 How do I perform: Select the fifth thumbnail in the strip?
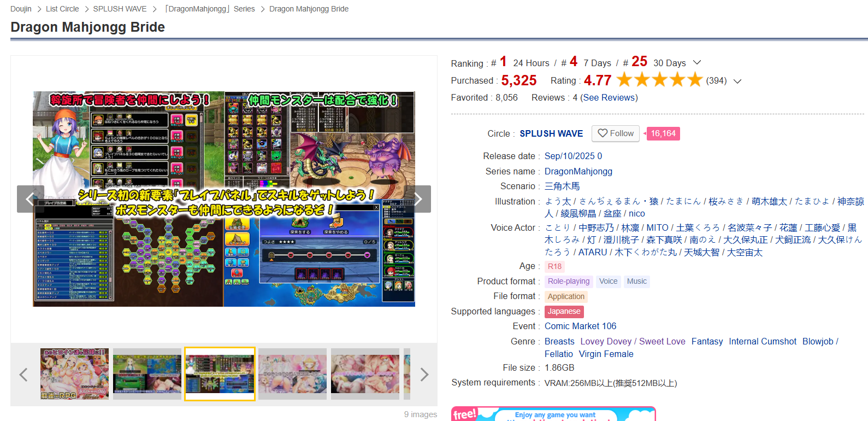coord(365,374)
